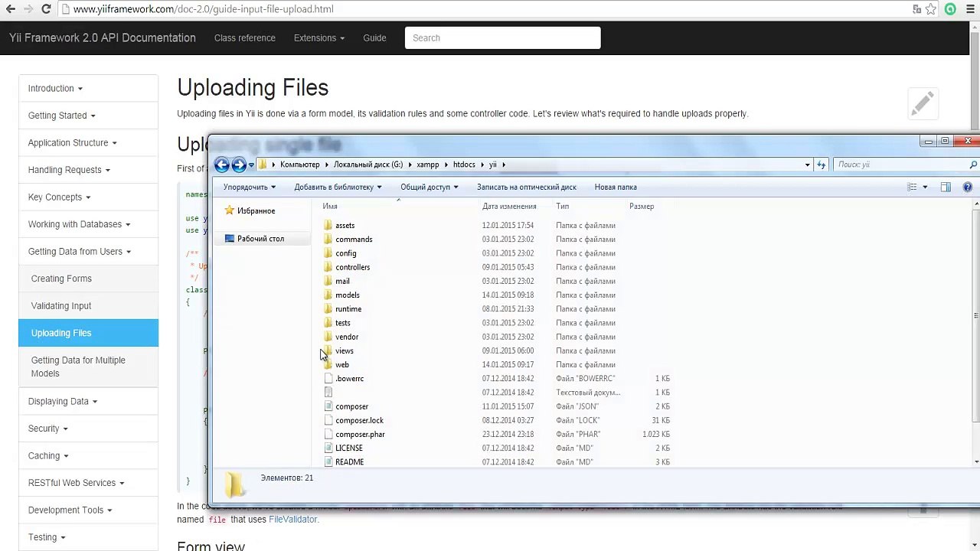Open Getting Data for Multiple Models
The image size is (980, 551).
[x=88, y=367]
